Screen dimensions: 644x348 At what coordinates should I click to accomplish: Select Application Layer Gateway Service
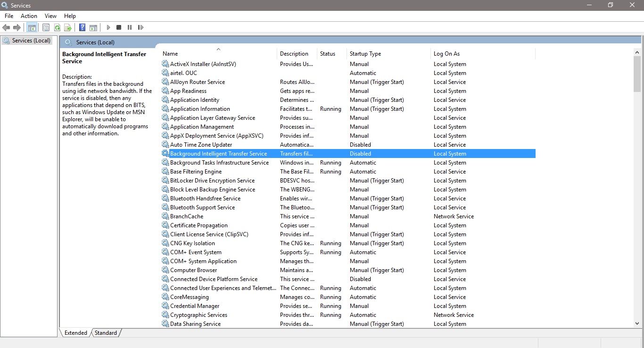(213, 118)
